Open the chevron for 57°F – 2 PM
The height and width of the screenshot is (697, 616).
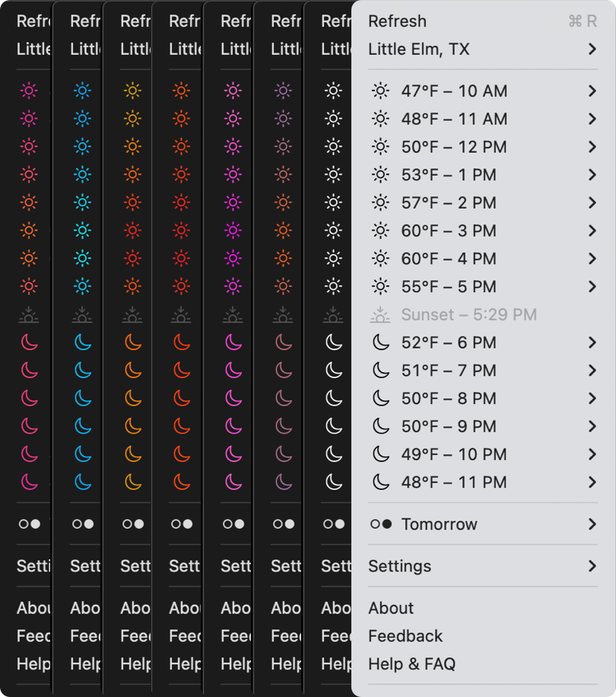[x=592, y=203]
